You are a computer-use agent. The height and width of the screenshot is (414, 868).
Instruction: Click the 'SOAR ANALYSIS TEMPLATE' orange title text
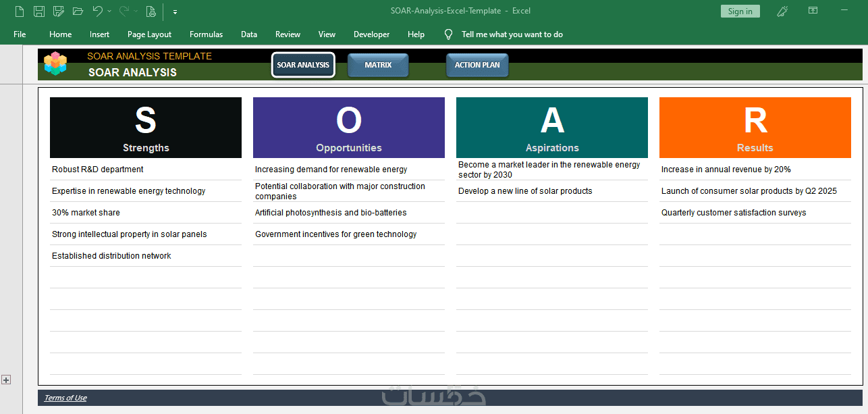pyautogui.click(x=149, y=56)
